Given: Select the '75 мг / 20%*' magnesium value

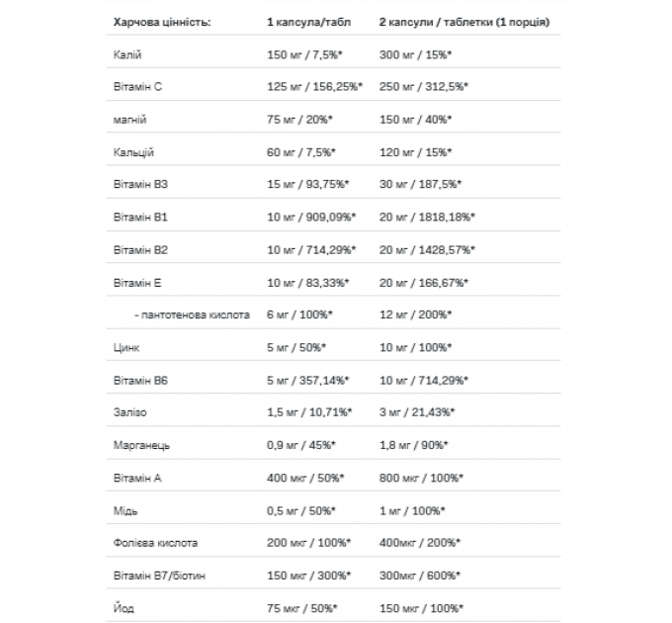Looking at the screenshot, I should [299, 120].
